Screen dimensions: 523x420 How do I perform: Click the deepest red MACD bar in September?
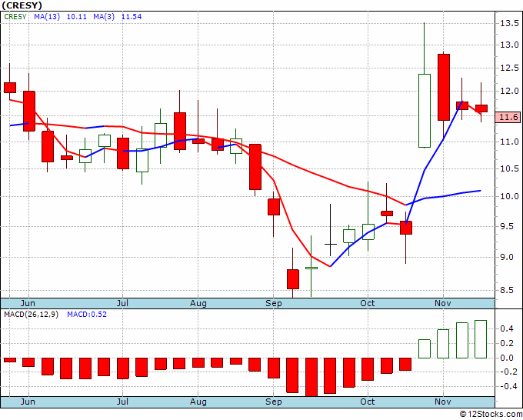coord(311,377)
